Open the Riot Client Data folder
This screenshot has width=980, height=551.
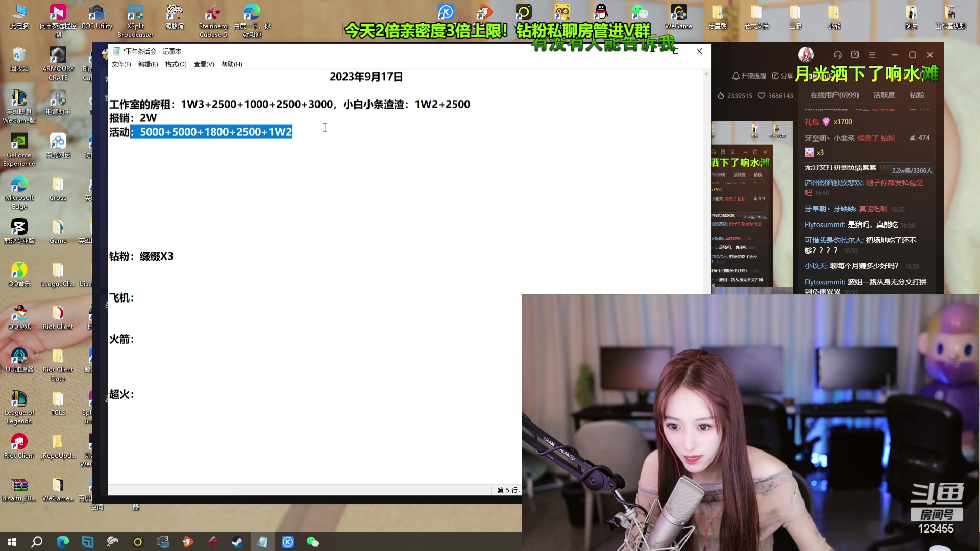coord(58,364)
